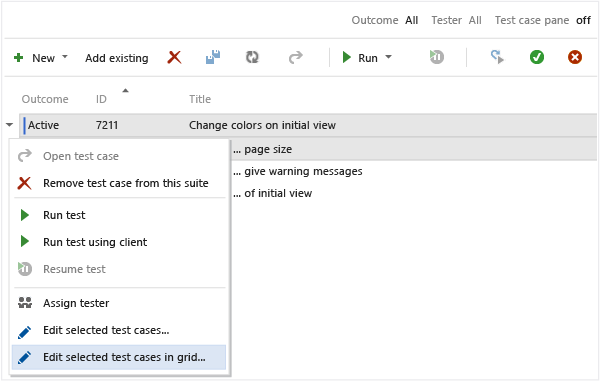Click Add existing button
This screenshot has width=600, height=381.
click(x=117, y=58)
